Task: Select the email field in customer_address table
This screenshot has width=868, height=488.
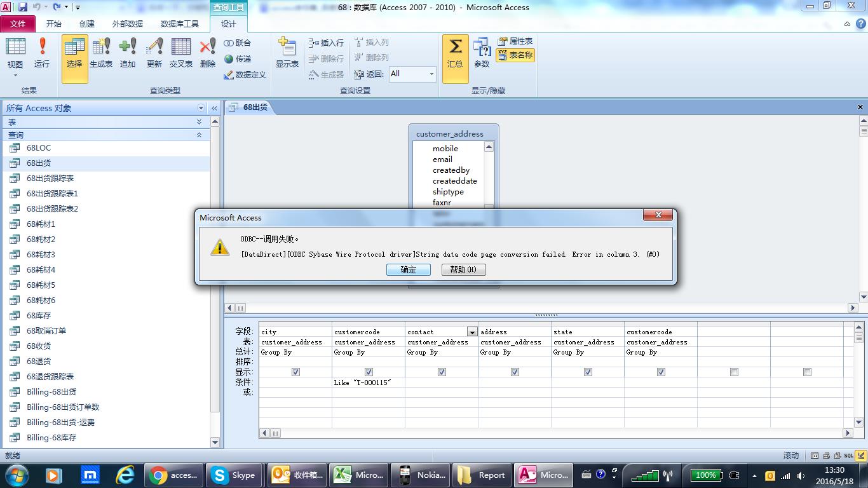Action: click(x=443, y=159)
